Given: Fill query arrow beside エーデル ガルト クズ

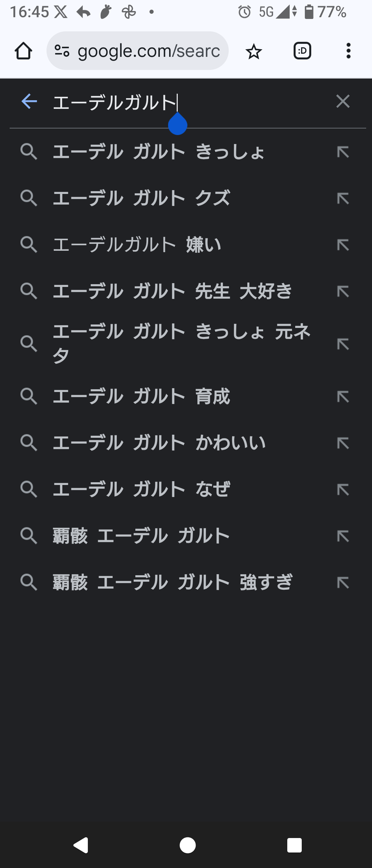Looking at the screenshot, I should (343, 199).
